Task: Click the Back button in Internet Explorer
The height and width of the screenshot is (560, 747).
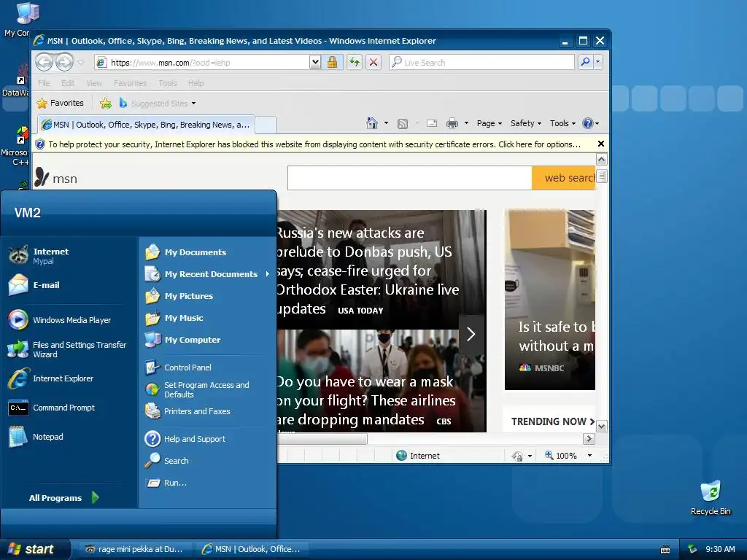Action: click(44, 62)
